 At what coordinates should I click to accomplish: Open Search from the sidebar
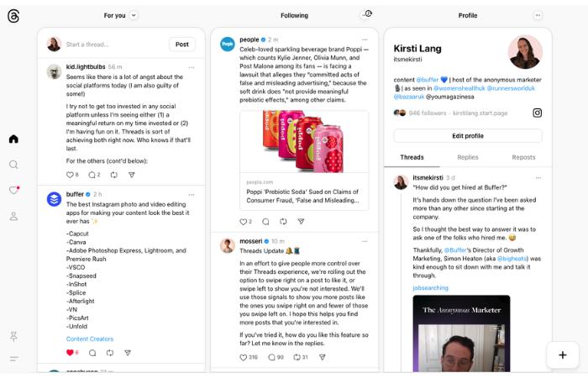pos(13,165)
